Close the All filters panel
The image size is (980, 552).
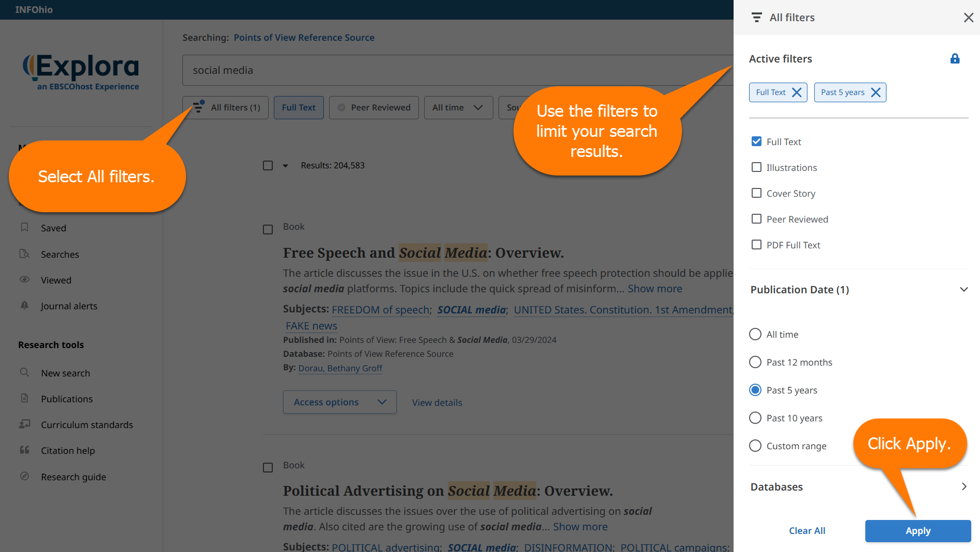click(968, 18)
